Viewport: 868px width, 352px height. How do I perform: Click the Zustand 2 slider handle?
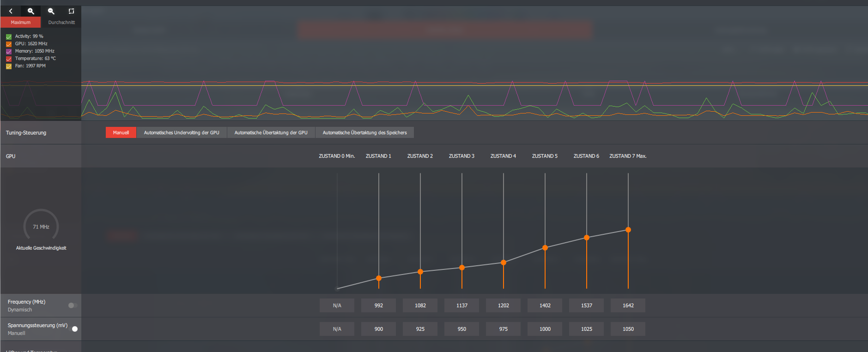pos(420,272)
